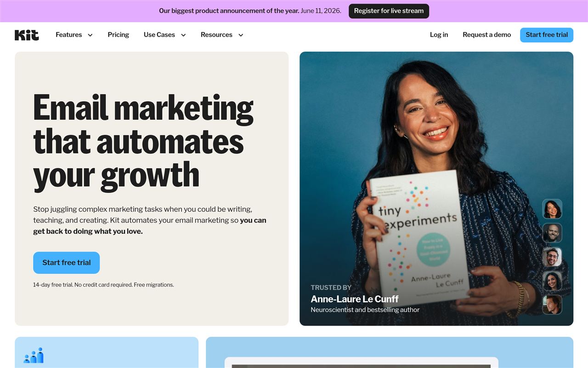Open the Resources dropdown
588x368 pixels.
point(222,34)
